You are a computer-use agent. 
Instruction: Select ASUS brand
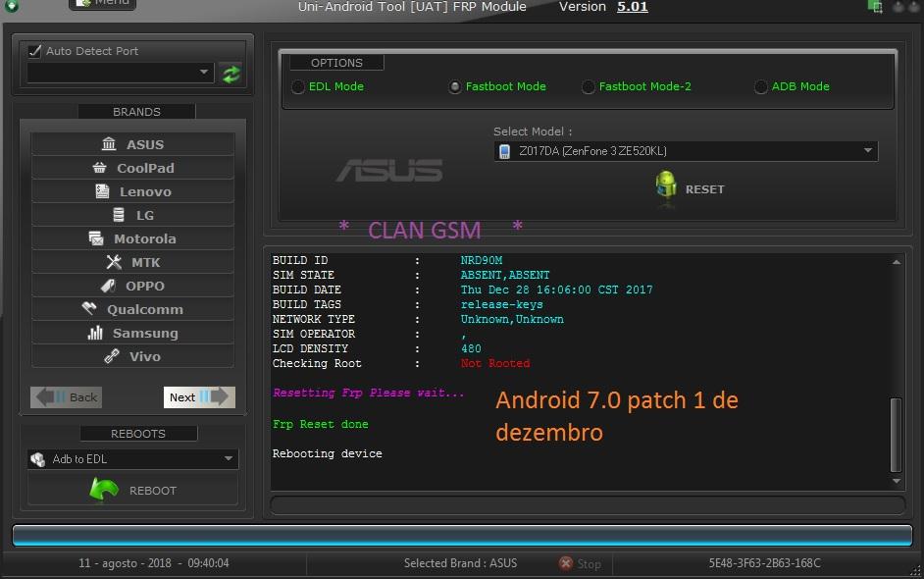click(x=132, y=144)
